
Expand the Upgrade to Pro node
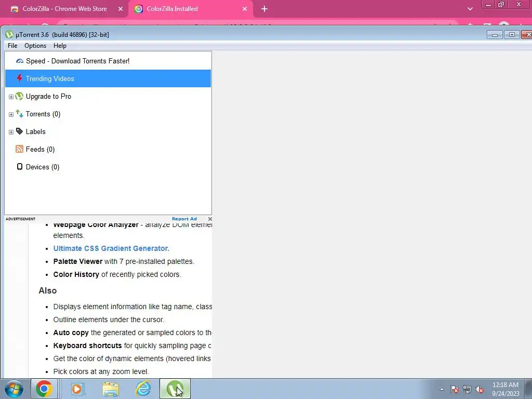tap(11, 97)
